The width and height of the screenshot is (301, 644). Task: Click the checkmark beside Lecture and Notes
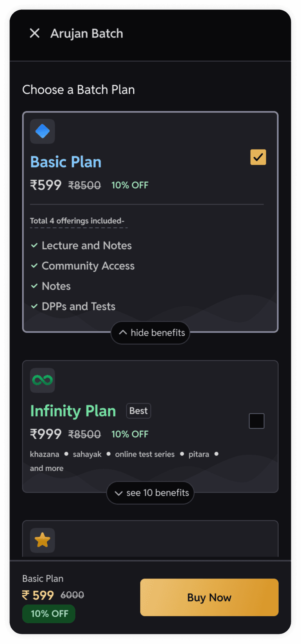[x=34, y=246]
